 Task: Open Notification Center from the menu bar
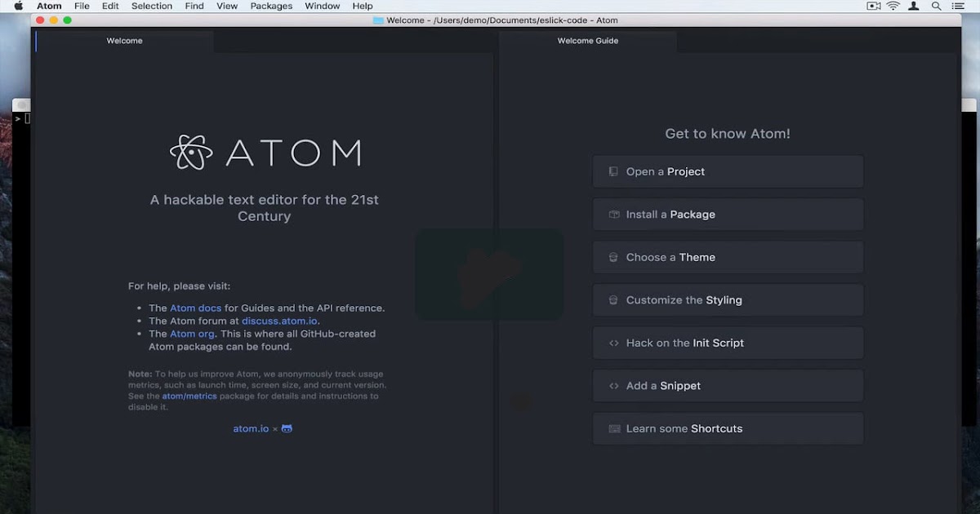[958, 6]
